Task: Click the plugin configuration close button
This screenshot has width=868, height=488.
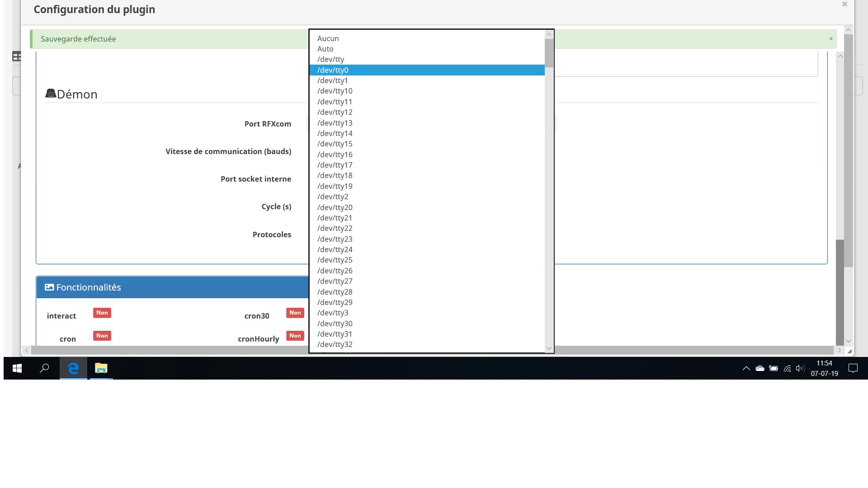Action: [845, 4]
